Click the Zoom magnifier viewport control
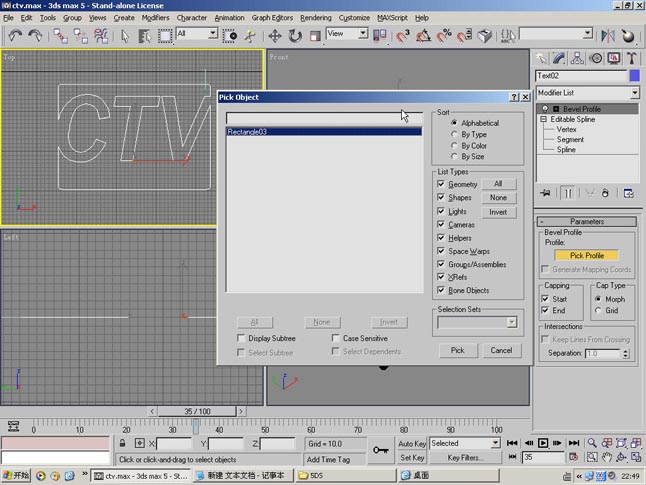This screenshot has width=646, height=485. [592, 443]
